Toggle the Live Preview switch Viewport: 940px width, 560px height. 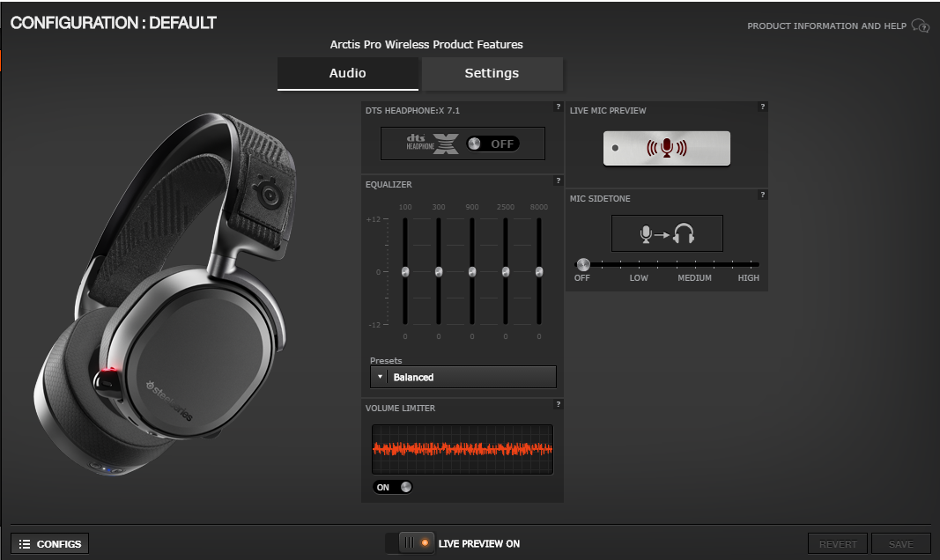[410, 543]
